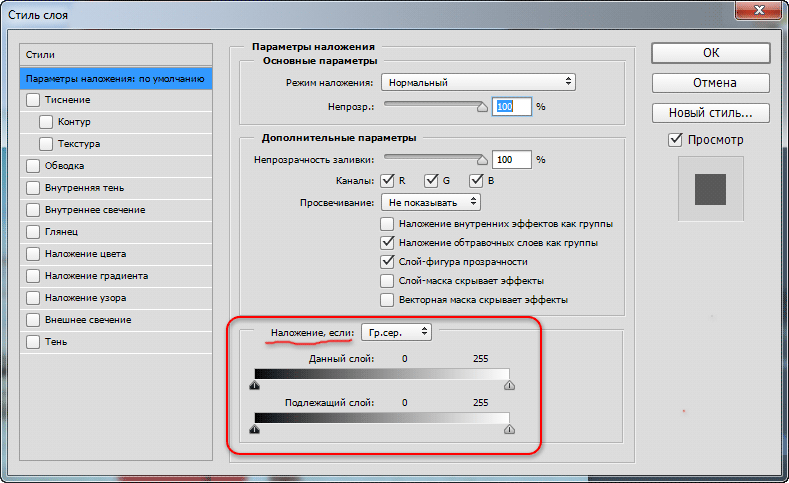Image resolution: width=789 pixels, height=483 pixels.
Task: Select the Стили header item
Action: click(116, 54)
